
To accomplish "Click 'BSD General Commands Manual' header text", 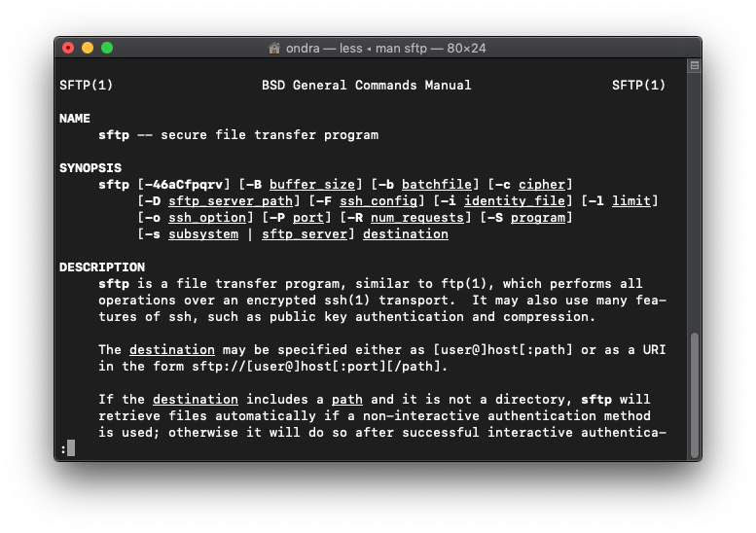I will coord(366,85).
